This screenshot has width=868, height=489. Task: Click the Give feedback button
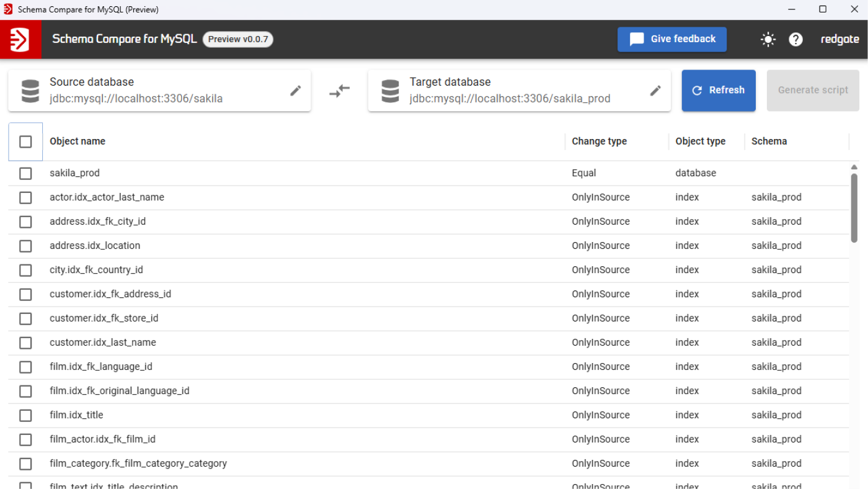[x=672, y=39]
